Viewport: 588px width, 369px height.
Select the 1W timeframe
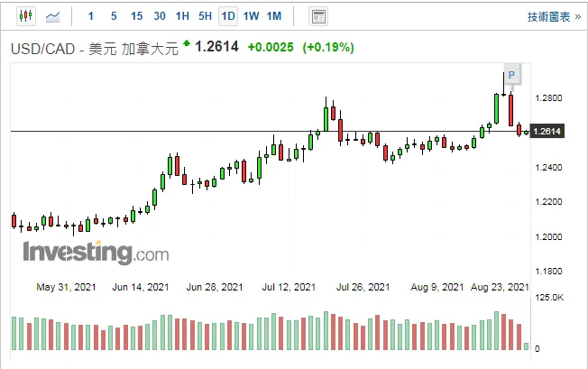pyautogui.click(x=251, y=16)
